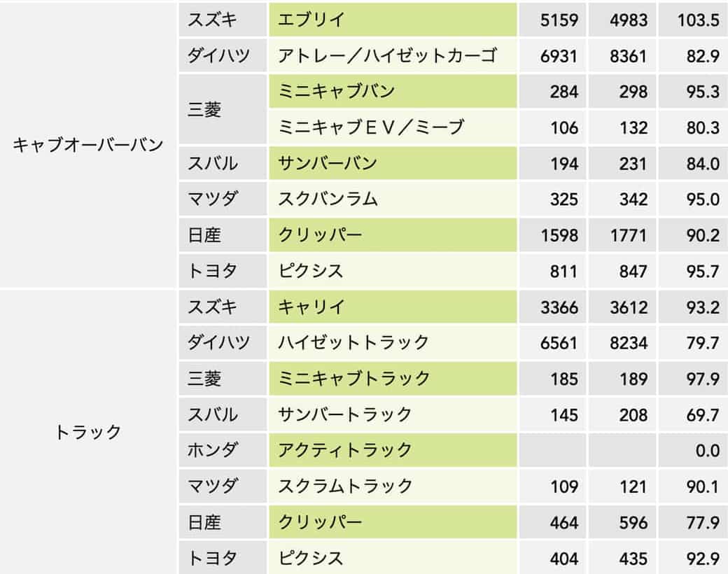Click the キャブオーバーバン category cell
Viewport: 728px width, 574px height.
[88, 145]
